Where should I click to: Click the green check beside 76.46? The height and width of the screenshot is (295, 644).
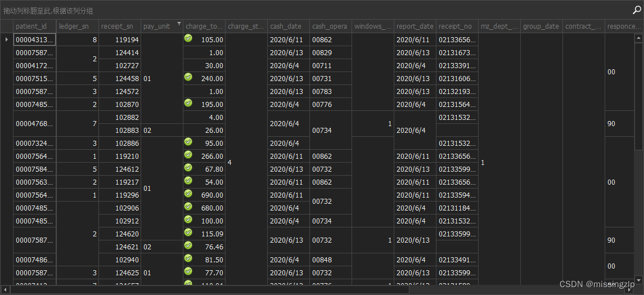pyautogui.click(x=188, y=245)
